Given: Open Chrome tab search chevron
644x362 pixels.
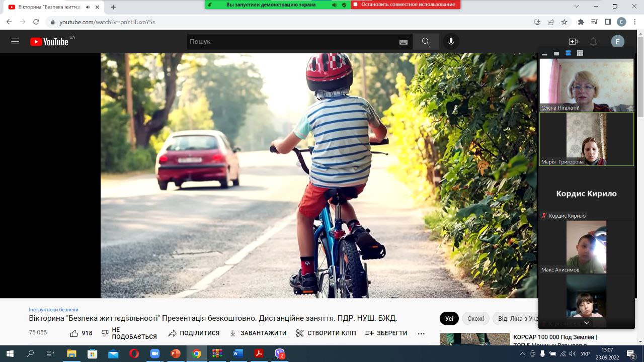Looking at the screenshot, I should (x=577, y=7).
